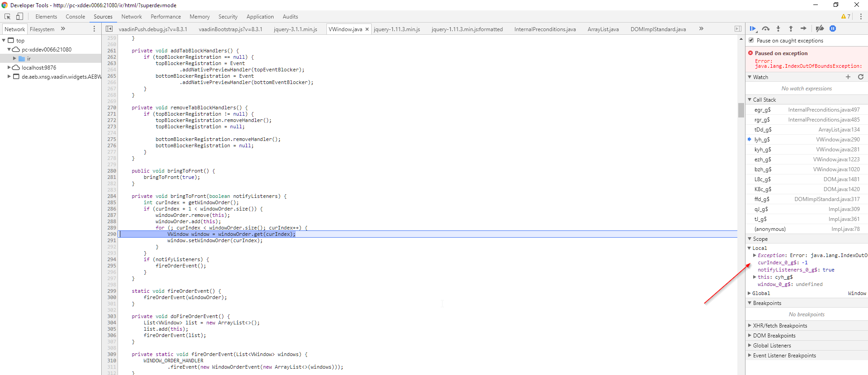Expand XHR/fetch Breakpoints section

tap(750, 325)
